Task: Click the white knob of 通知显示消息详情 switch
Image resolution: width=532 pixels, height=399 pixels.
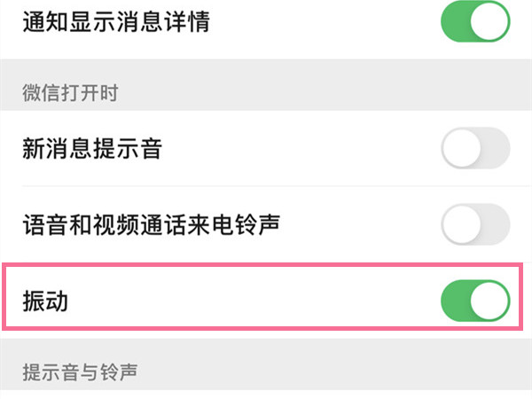Action: [490, 24]
